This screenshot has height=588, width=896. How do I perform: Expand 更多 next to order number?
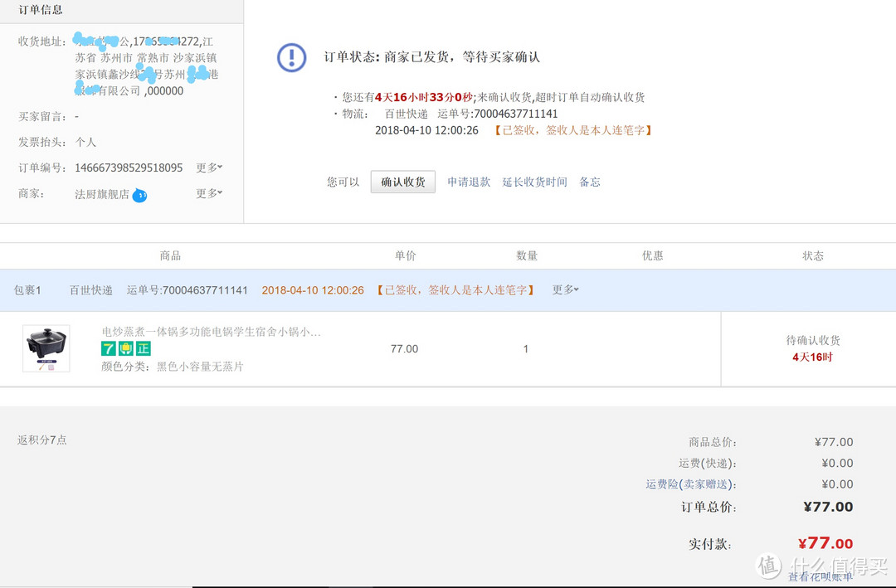(x=209, y=168)
